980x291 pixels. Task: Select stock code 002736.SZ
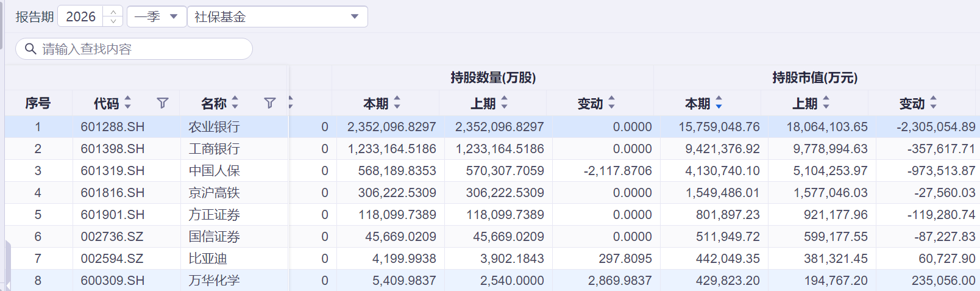(x=112, y=237)
